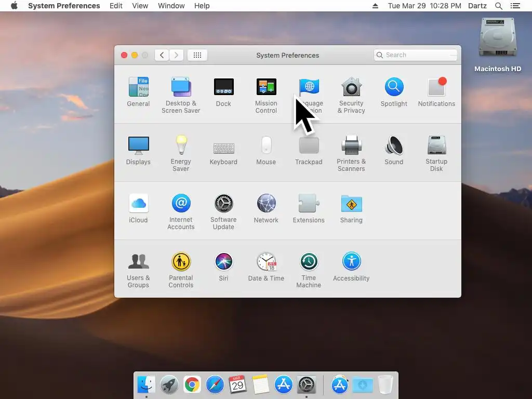Click the Show All grid button

tap(197, 55)
